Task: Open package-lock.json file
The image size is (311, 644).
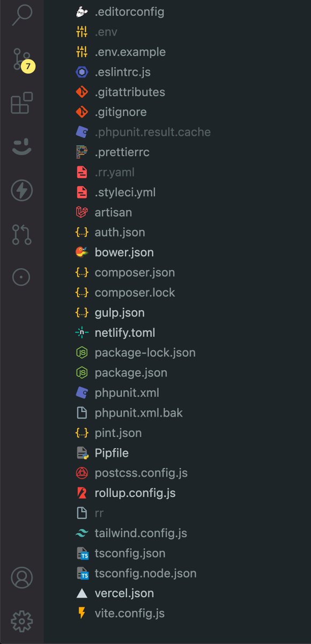Action: coord(145,353)
